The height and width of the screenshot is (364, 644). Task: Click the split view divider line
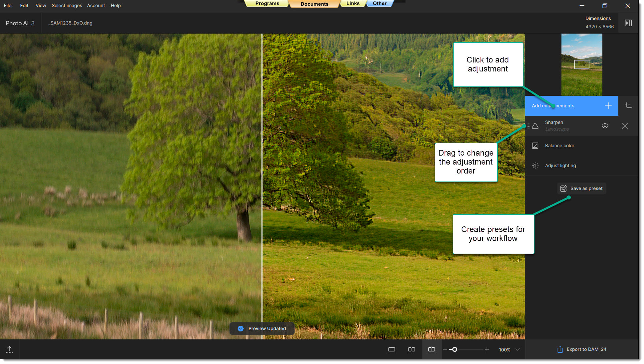262,186
